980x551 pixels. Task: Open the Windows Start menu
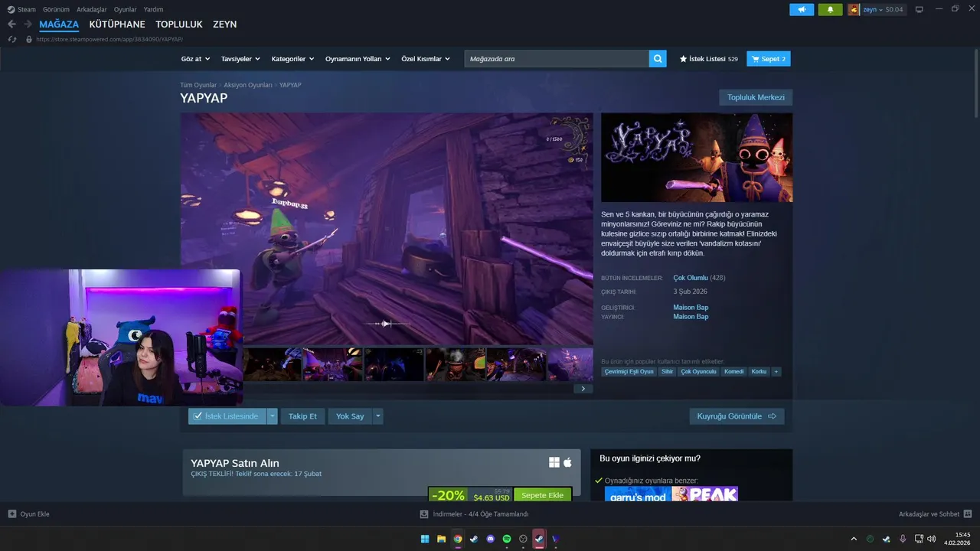[x=425, y=539]
